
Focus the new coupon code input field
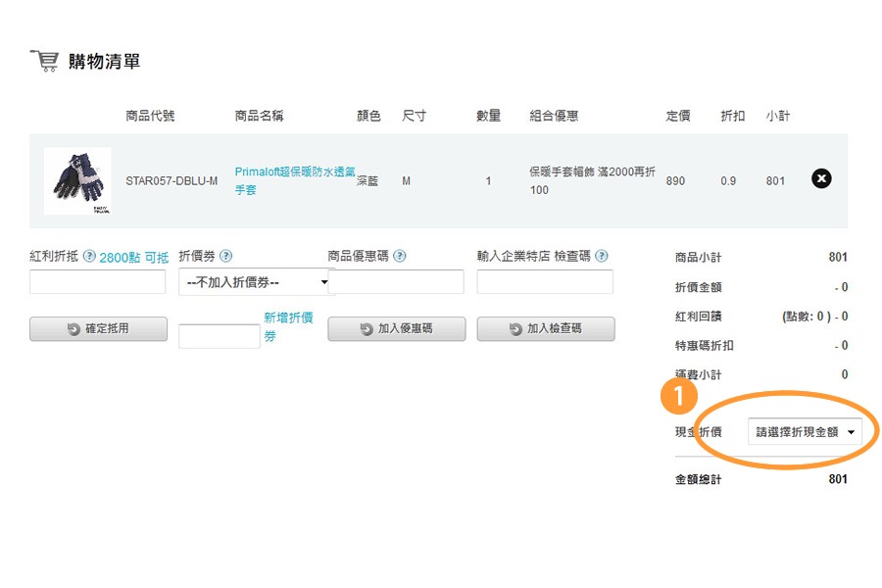coord(220,336)
